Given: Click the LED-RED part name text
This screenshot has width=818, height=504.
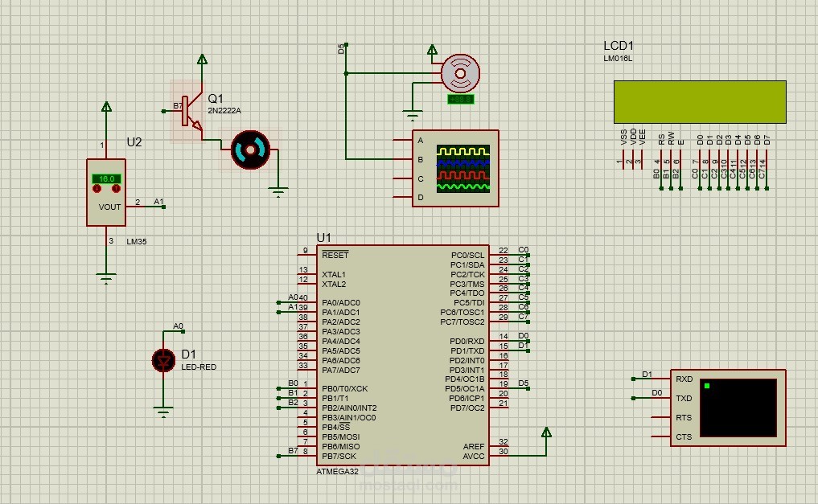Looking at the screenshot, I should click(199, 367).
